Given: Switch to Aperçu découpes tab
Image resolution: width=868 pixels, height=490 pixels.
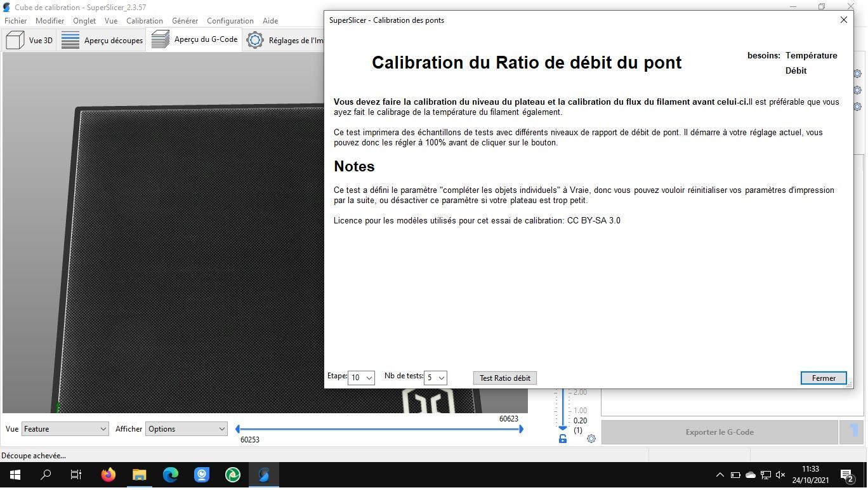Looking at the screenshot, I should [102, 40].
